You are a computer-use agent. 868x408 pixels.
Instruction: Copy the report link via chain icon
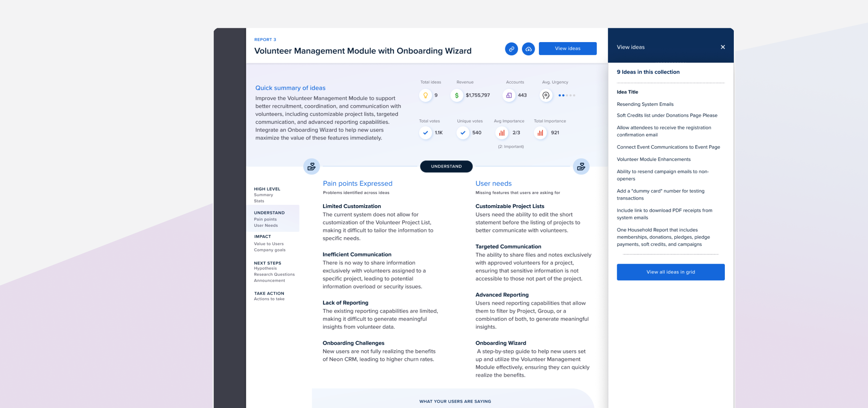point(511,49)
